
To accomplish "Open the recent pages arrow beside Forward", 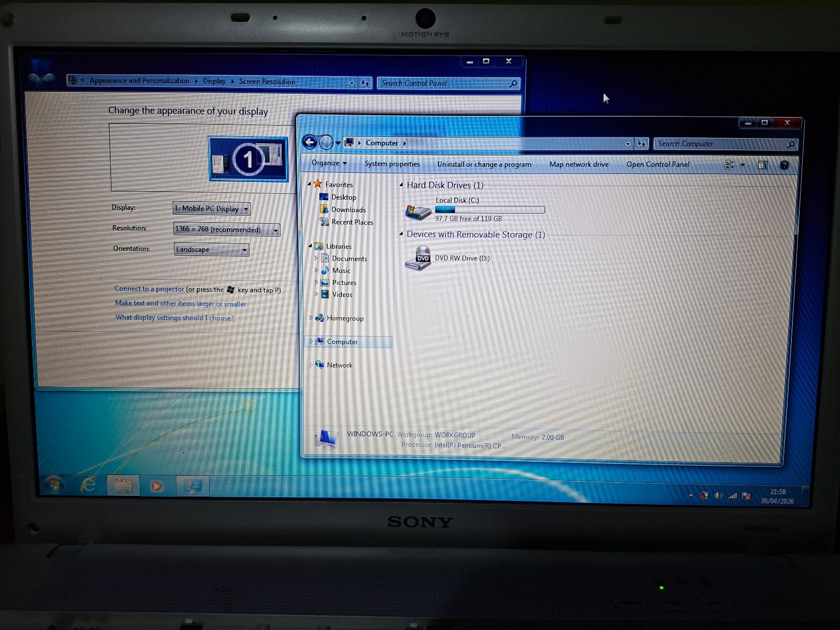I will point(338,143).
